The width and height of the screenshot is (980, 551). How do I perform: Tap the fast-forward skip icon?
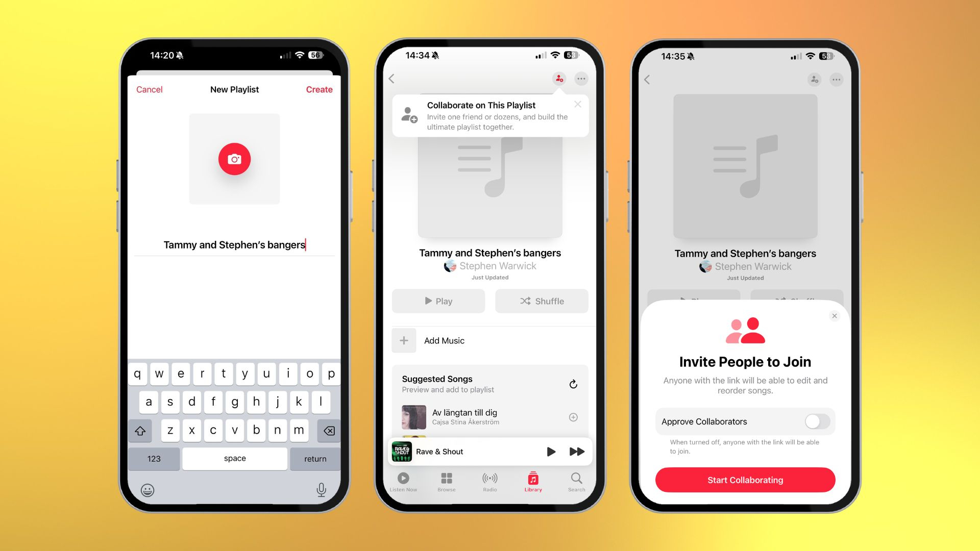(577, 452)
